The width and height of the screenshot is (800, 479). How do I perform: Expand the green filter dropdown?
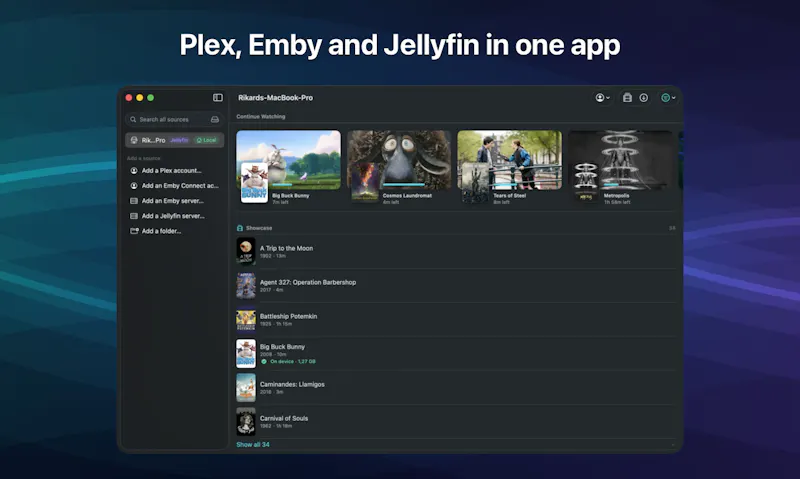pyautogui.click(x=668, y=97)
